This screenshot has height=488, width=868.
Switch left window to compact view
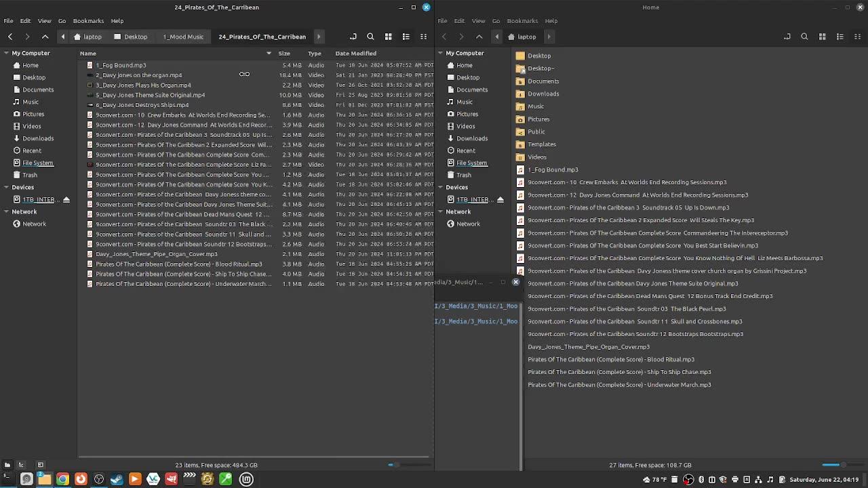point(424,37)
